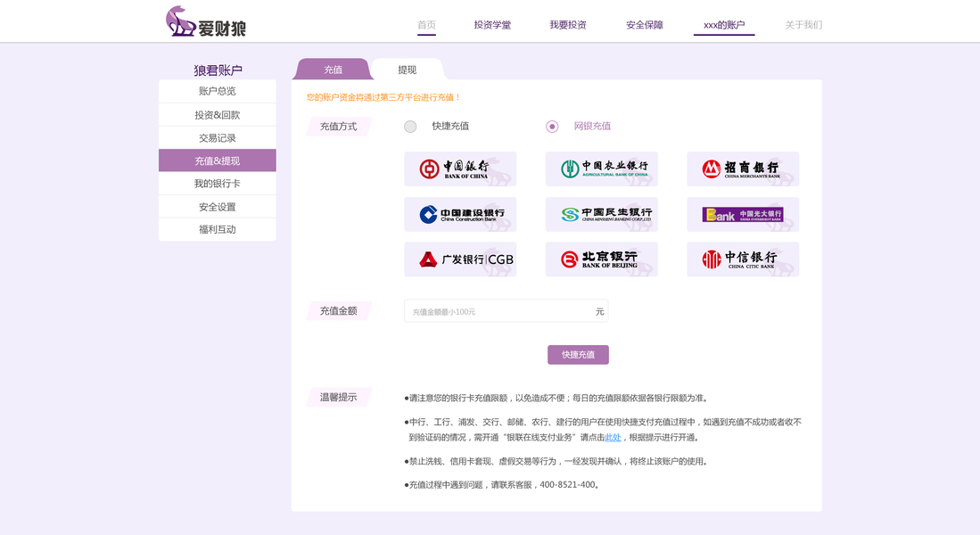Viewport: 980px width, 535px height.
Task: Choose China Merchants Bank icon
Action: (742, 169)
